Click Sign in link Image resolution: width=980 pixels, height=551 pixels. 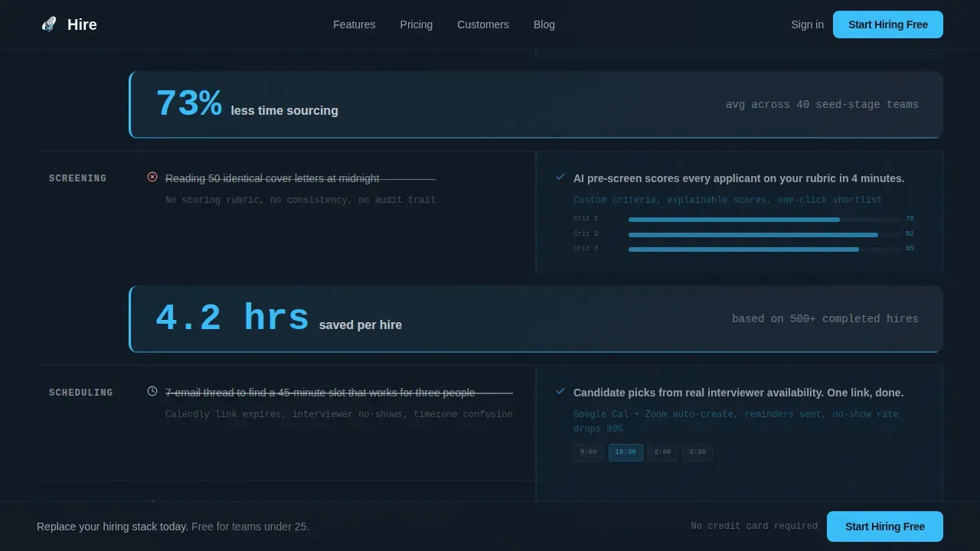click(808, 24)
